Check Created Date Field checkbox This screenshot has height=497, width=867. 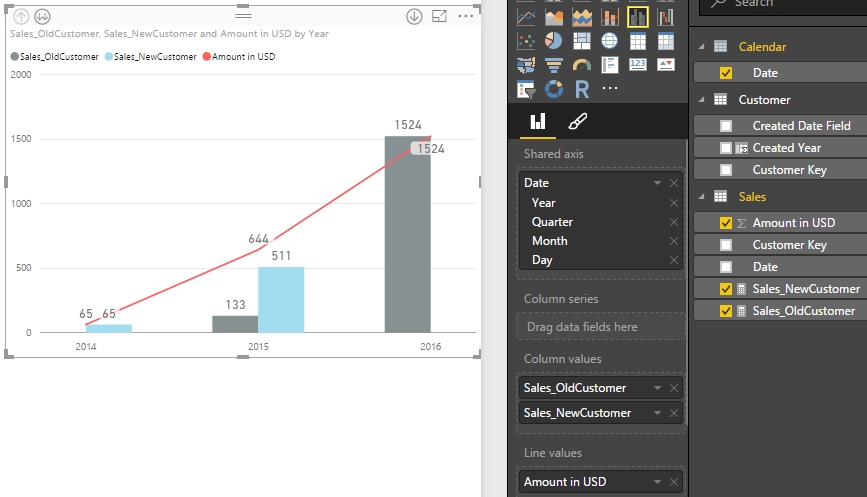point(726,126)
